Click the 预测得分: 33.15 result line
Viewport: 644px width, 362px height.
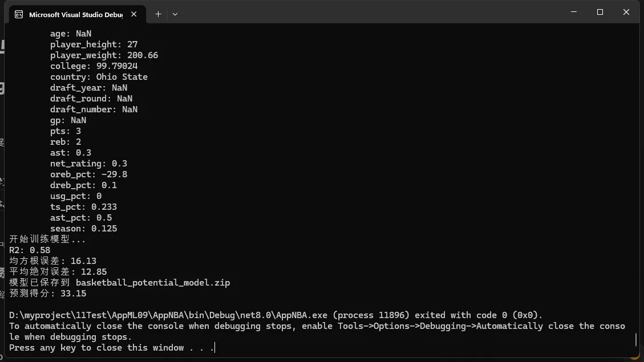click(x=48, y=294)
